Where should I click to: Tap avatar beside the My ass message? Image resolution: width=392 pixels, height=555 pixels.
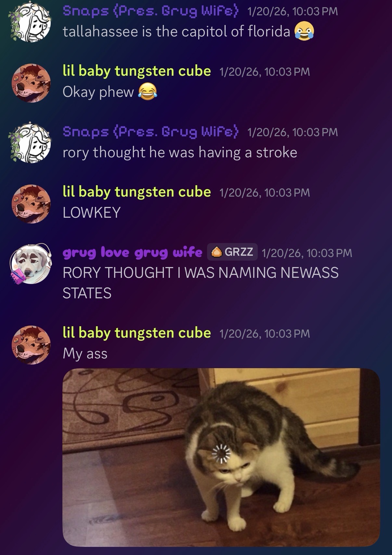tap(31, 345)
